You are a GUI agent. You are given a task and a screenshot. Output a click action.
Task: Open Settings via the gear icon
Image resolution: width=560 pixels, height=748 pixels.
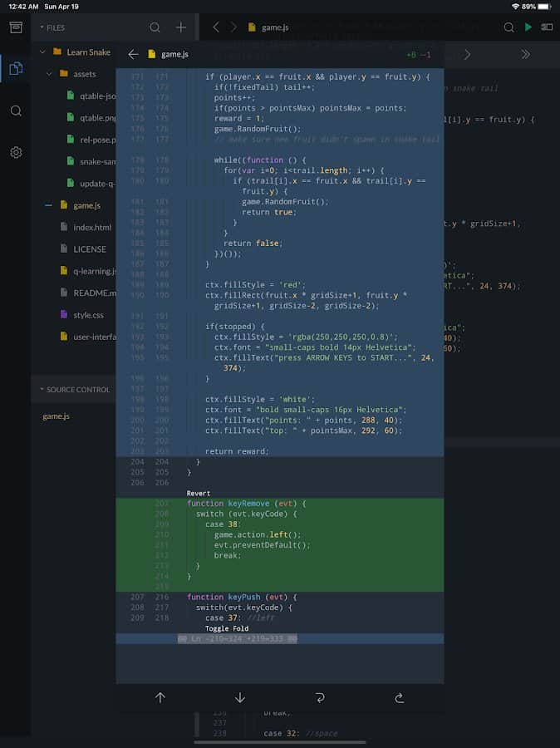click(x=15, y=152)
